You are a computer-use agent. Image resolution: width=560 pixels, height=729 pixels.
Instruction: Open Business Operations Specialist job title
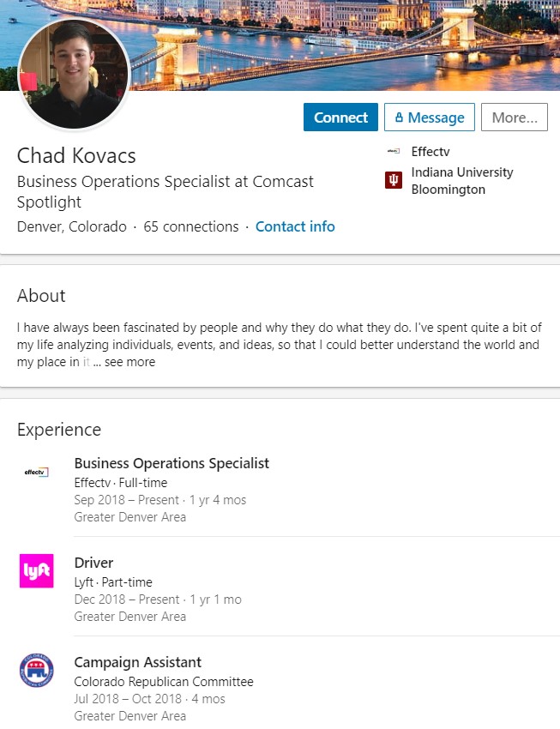point(172,463)
